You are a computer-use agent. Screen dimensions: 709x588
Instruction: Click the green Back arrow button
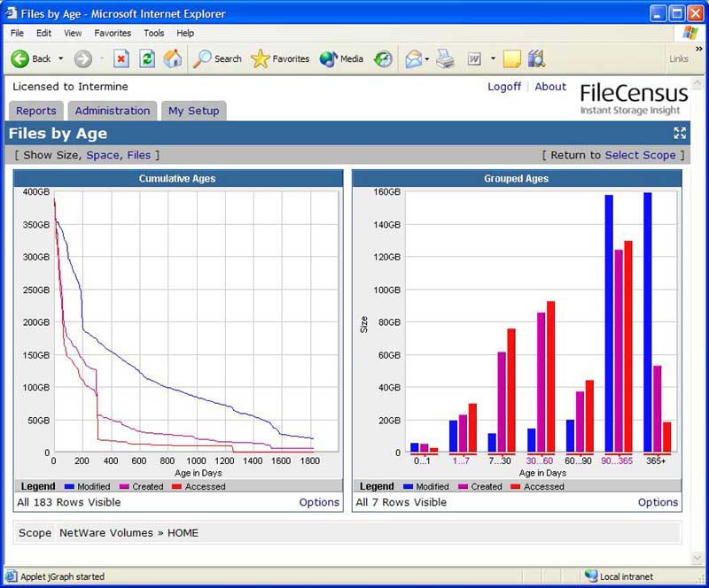[x=19, y=58]
